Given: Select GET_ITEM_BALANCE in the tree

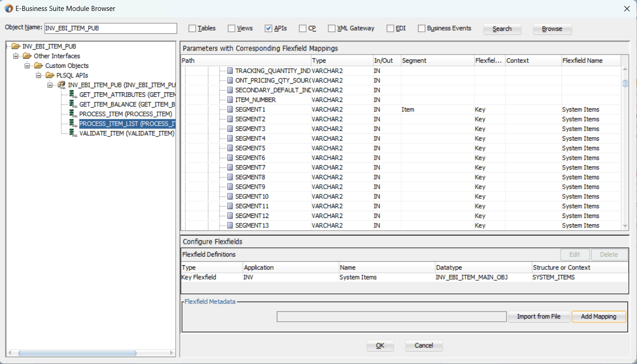Looking at the screenshot, I should pyautogui.click(x=127, y=105).
